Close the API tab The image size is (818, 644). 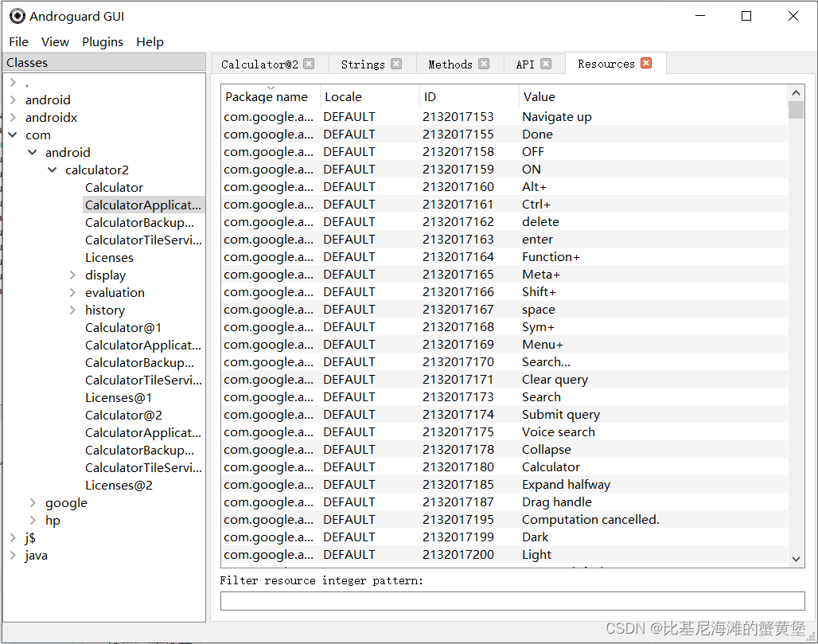[x=546, y=64]
